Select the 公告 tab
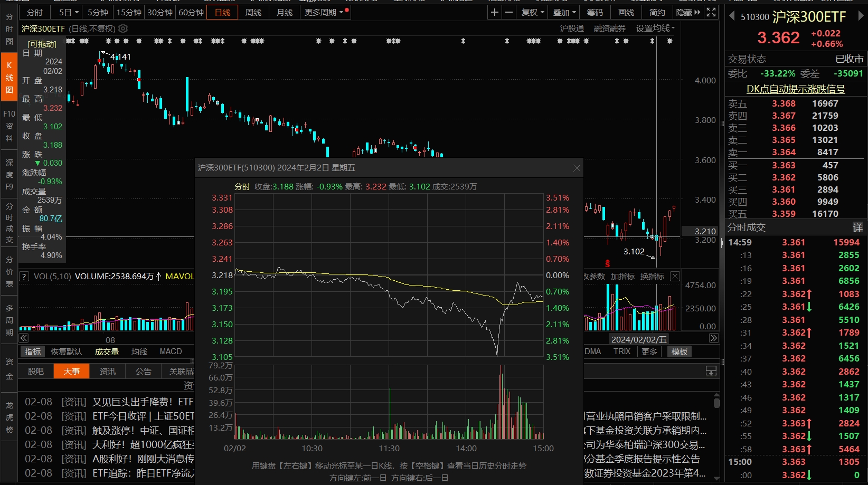This screenshot has height=485, width=868. (x=143, y=372)
